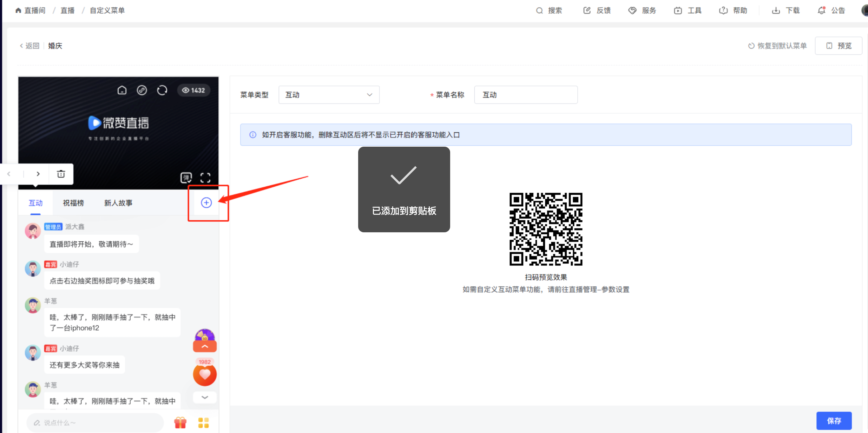
Task: Click the 菜单名称 input field
Action: 526,95
